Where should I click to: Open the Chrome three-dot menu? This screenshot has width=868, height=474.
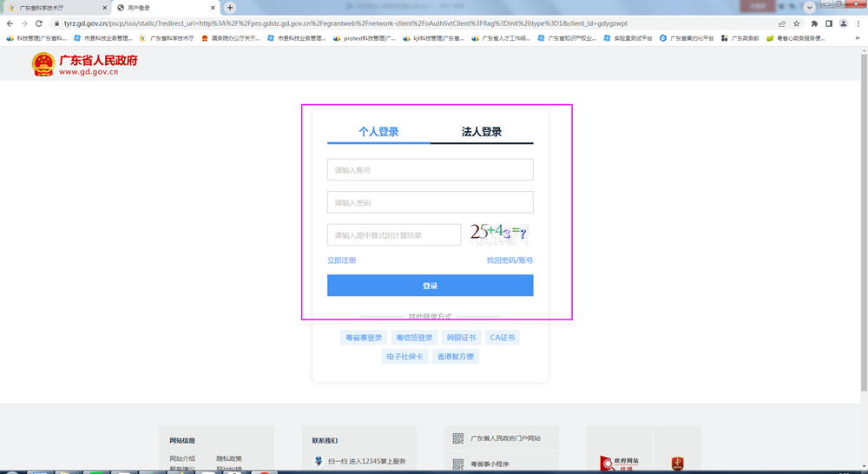tap(858, 23)
